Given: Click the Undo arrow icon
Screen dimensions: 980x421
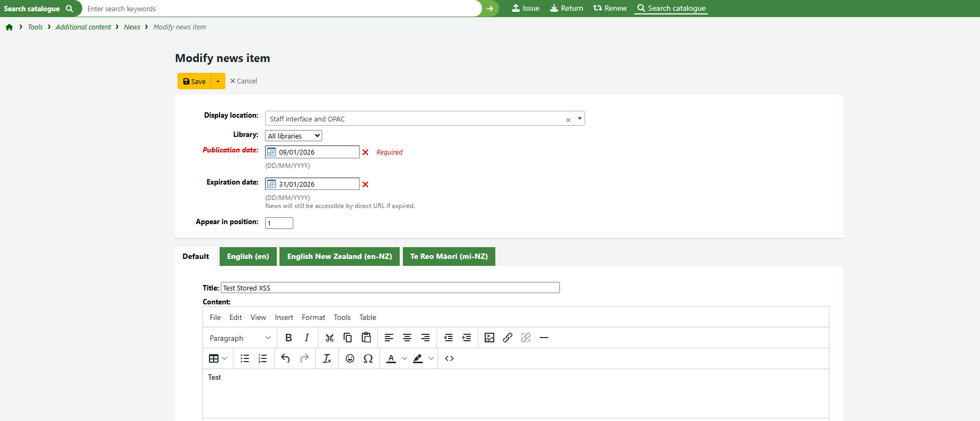Looking at the screenshot, I should click(286, 358).
